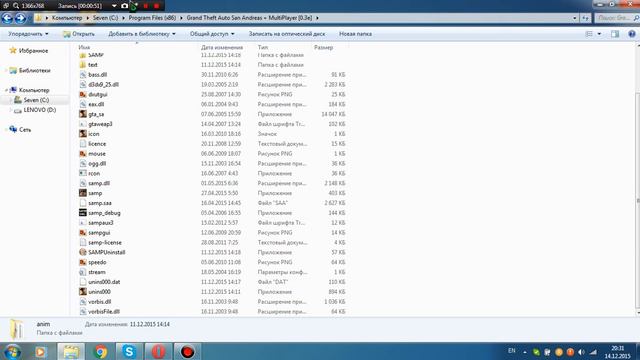Select the d3dx9_25.dll file icon
The image size is (640, 360).
click(83, 84)
